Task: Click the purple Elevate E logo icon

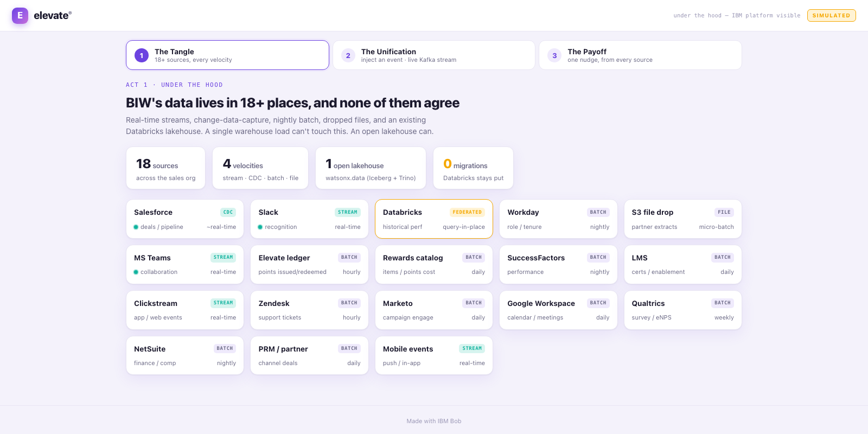Action: coord(20,15)
